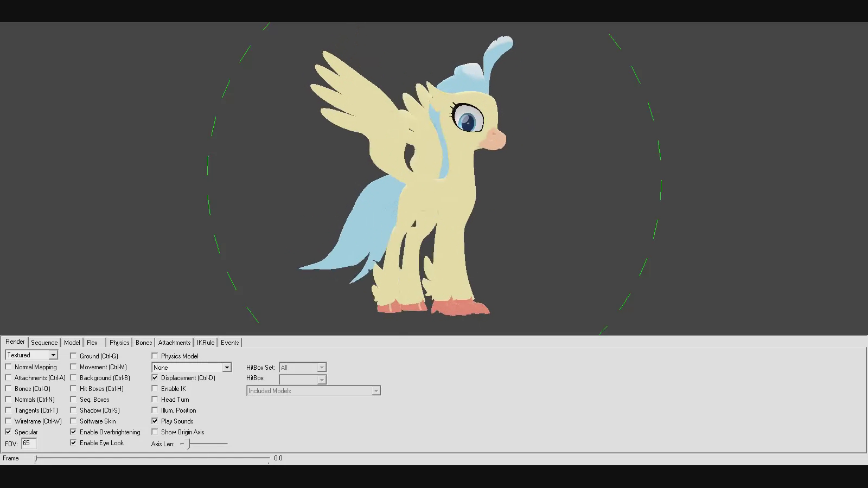Image resolution: width=868 pixels, height=488 pixels.
Task: Disable Play Sounds checkbox
Action: pos(155,421)
